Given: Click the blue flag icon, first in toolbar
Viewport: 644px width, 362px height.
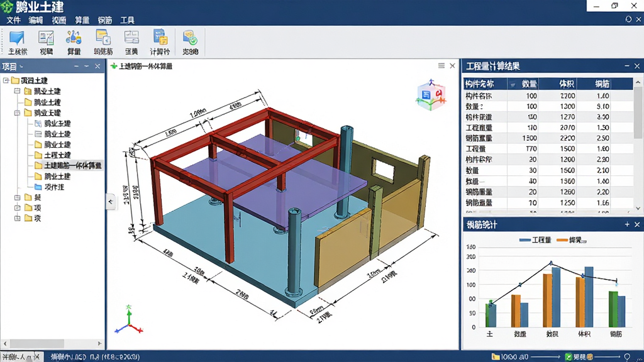Looking at the screenshot, I should tap(17, 38).
